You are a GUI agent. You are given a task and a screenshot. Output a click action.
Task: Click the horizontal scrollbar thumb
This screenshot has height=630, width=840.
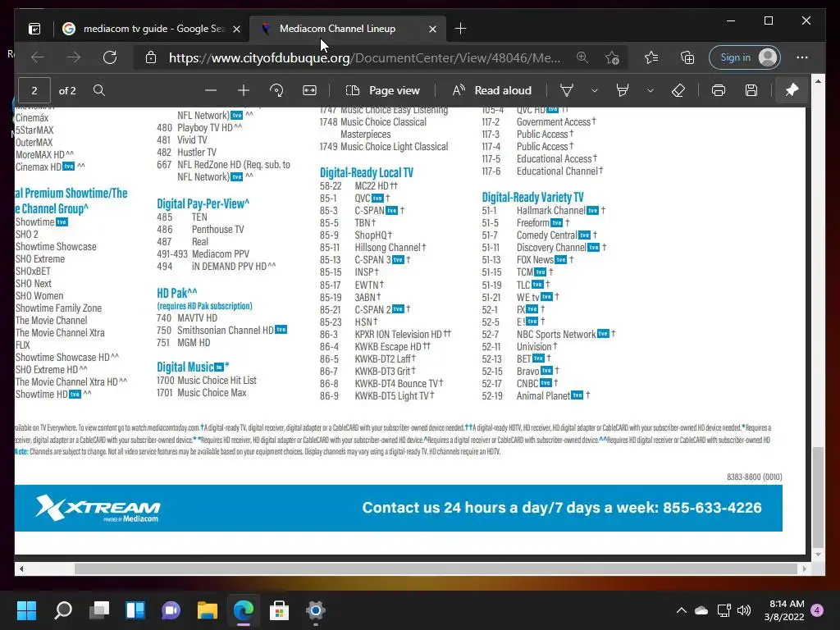point(436,569)
